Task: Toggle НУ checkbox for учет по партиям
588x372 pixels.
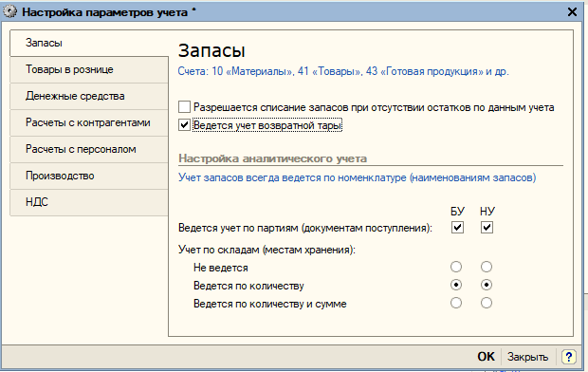Action: [x=487, y=228]
